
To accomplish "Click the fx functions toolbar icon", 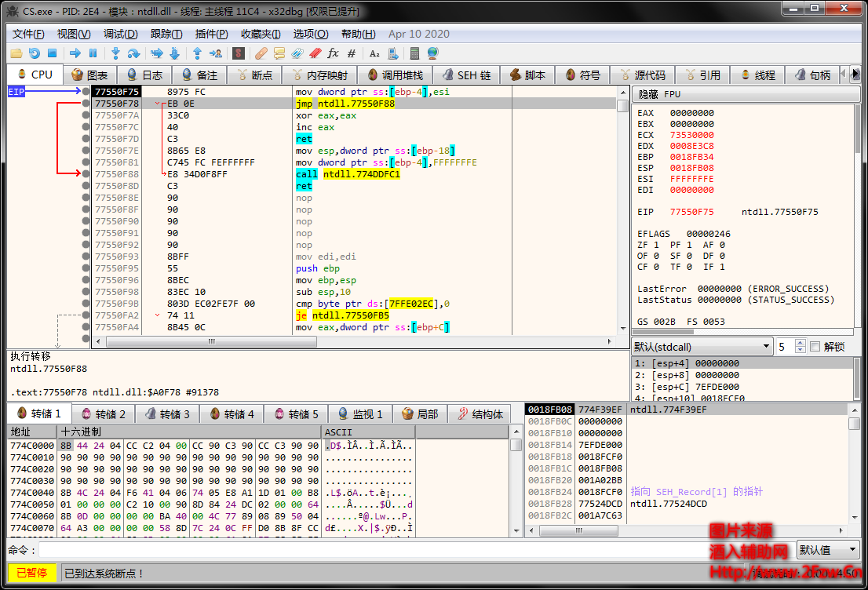I will pyautogui.click(x=333, y=53).
